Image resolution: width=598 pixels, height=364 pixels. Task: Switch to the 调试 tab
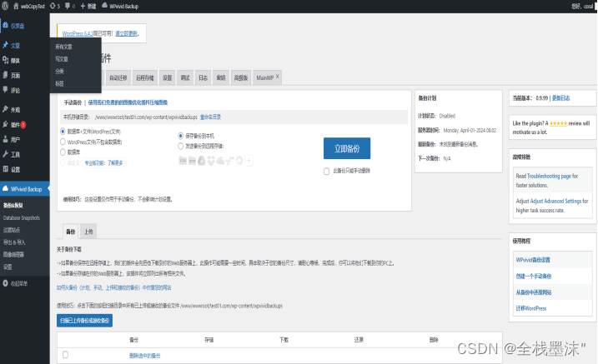coord(185,77)
